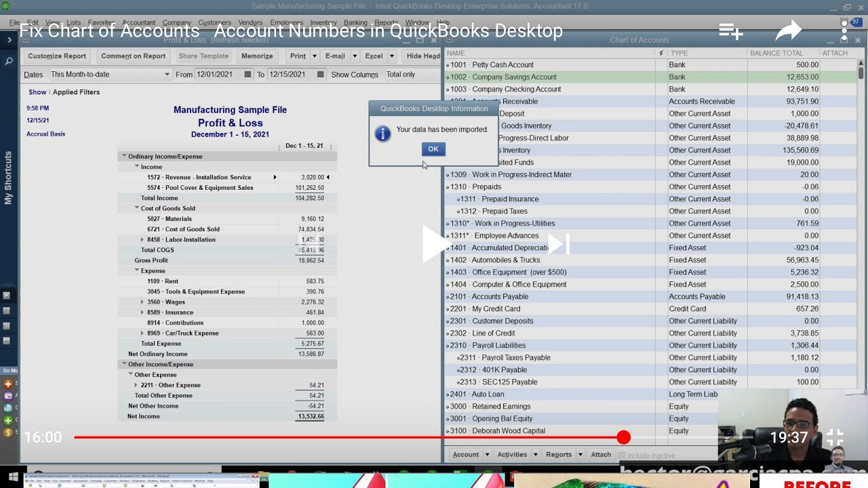Viewport: 868px width, 488px height.
Task: Open the Dates range dropdown
Action: (x=110, y=75)
